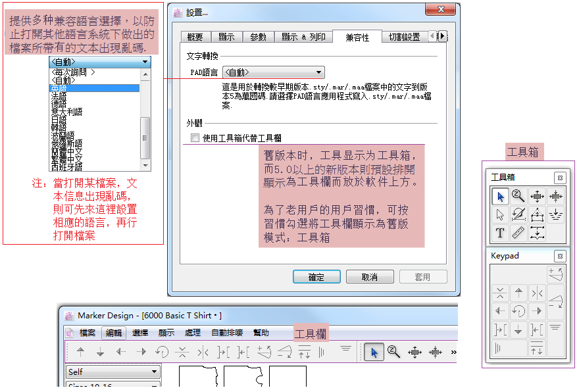Click the up arrow in the main toolbar
This screenshot has width=579, height=392.
pos(81,352)
